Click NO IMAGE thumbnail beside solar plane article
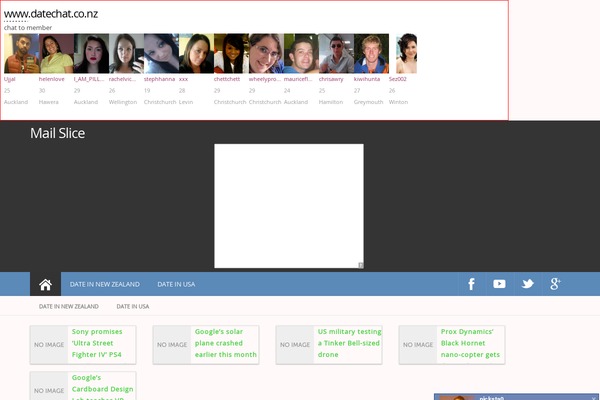Image resolution: width=600 pixels, height=400 pixels. tap(172, 344)
